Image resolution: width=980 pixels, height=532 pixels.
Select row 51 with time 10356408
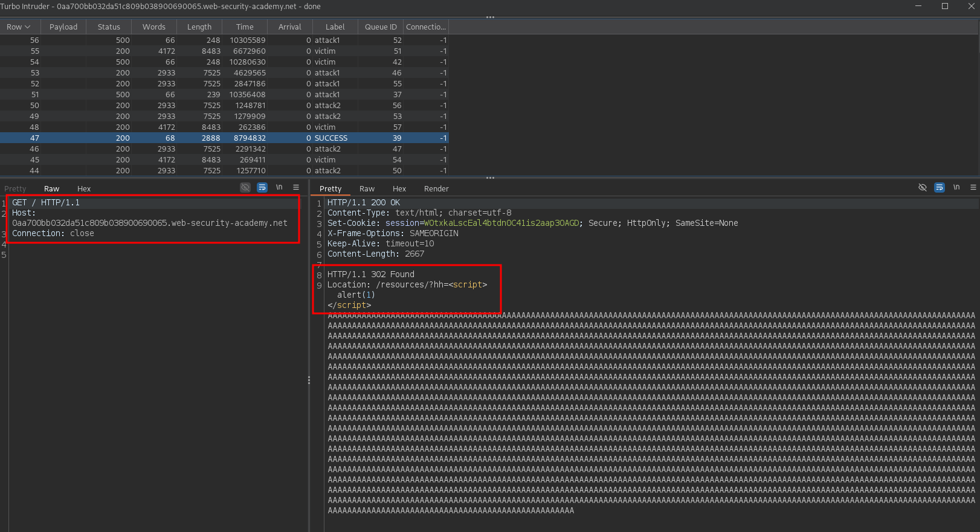tap(224, 95)
